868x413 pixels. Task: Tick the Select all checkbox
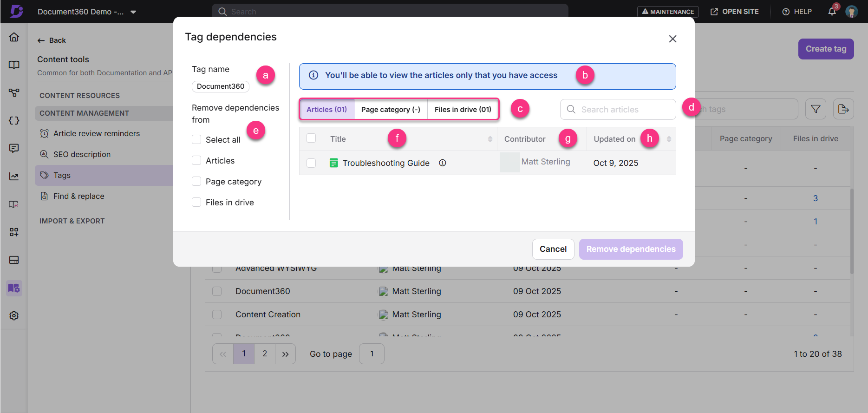click(x=196, y=139)
